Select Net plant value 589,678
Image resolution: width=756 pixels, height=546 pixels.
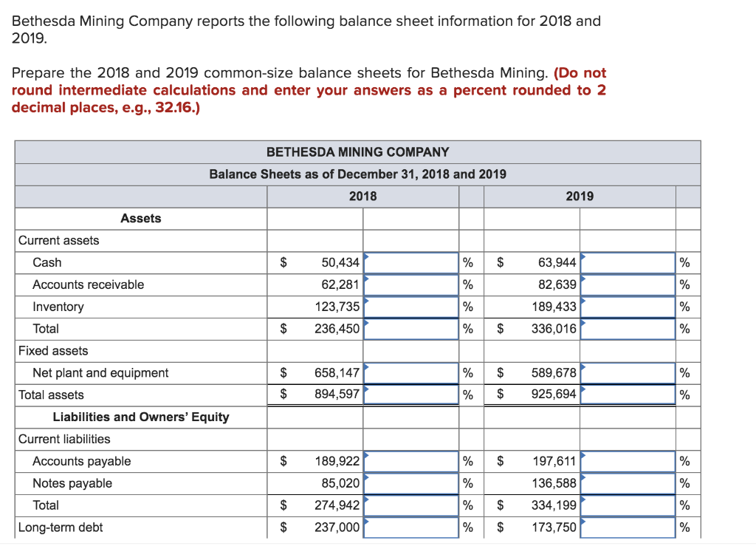point(554,373)
